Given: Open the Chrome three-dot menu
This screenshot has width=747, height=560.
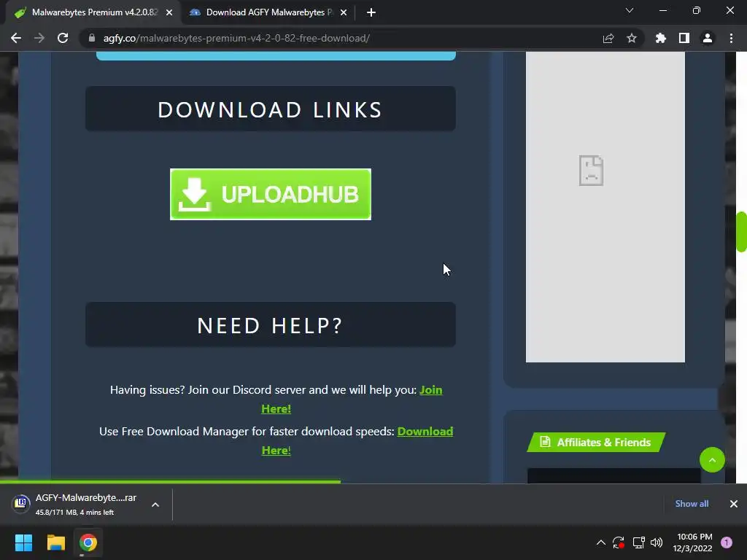Looking at the screenshot, I should click(x=731, y=38).
